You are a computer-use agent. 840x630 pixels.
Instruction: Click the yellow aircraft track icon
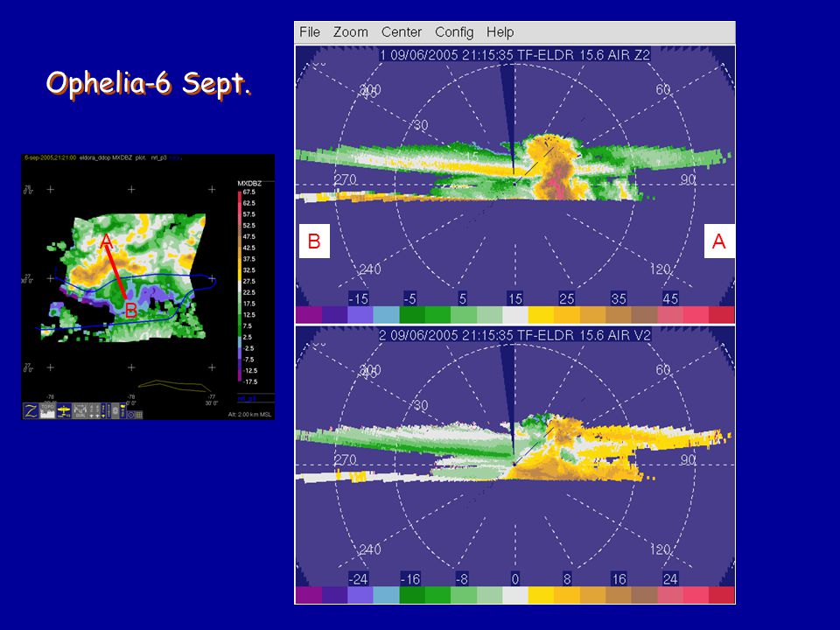click(x=64, y=411)
